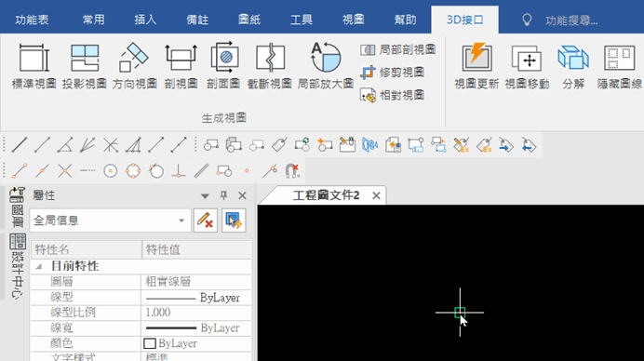The height and width of the screenshot is (361, 644).
Task: Click the tag import blue left-arrow icon
Action: point(529,145)
